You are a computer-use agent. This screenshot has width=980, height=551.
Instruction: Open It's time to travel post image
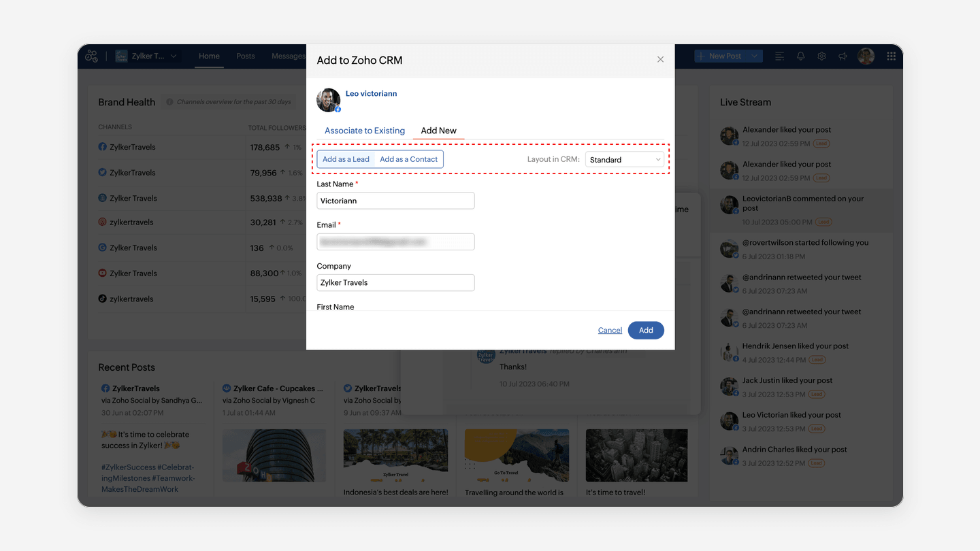[637, 456]
